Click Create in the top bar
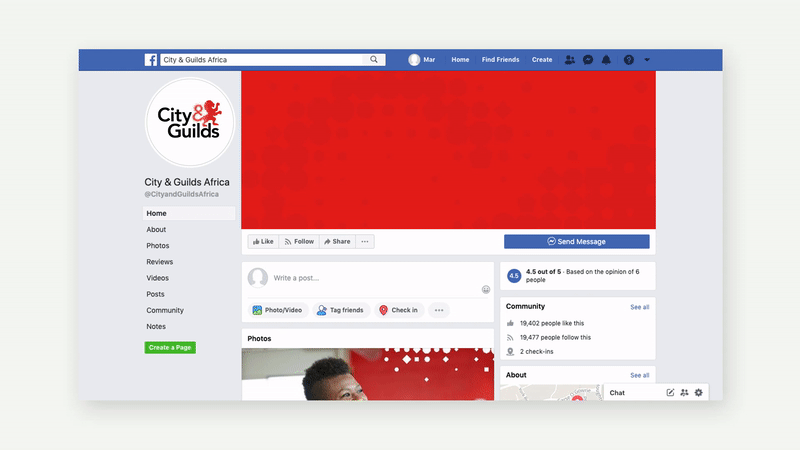This screenshot has height=450, width=800. click(542, 60)
